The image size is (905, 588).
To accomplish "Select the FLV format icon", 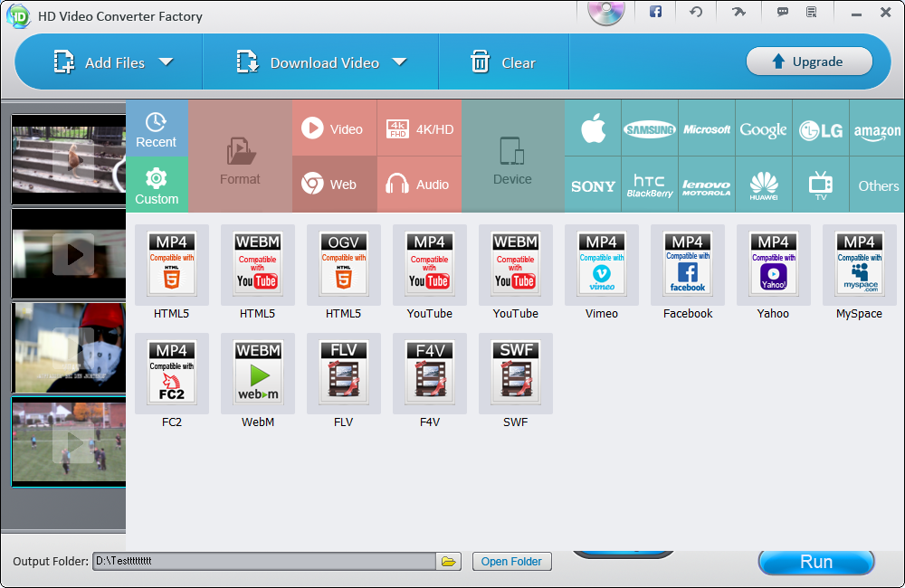I will click(x=343, y=374).
